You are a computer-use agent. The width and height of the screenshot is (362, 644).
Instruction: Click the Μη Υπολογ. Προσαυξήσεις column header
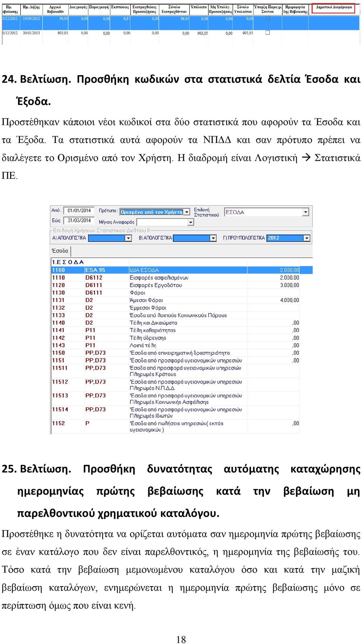pos(221,9)
